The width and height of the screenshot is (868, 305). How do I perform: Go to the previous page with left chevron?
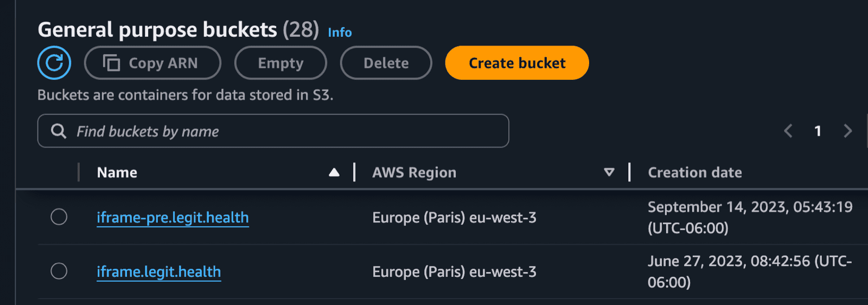point(788,131)
